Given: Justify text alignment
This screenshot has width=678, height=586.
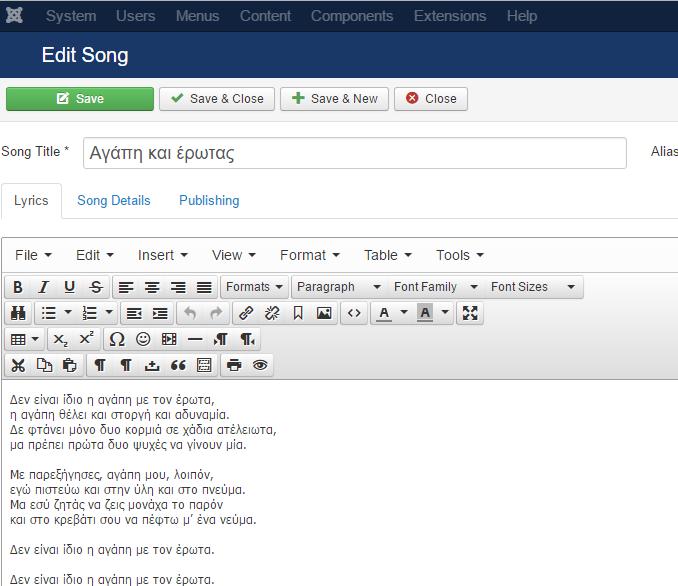Looking at the screenshot, I should coord(204,287).
